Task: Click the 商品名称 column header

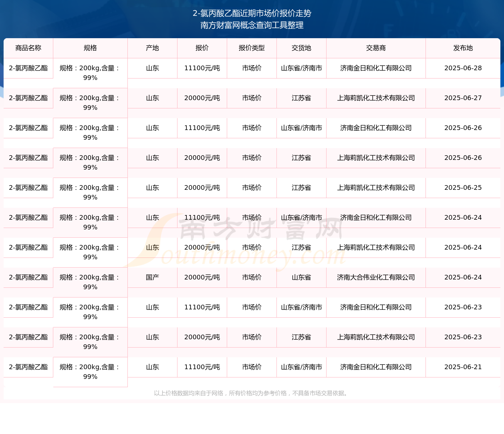Action: [28, 48]
